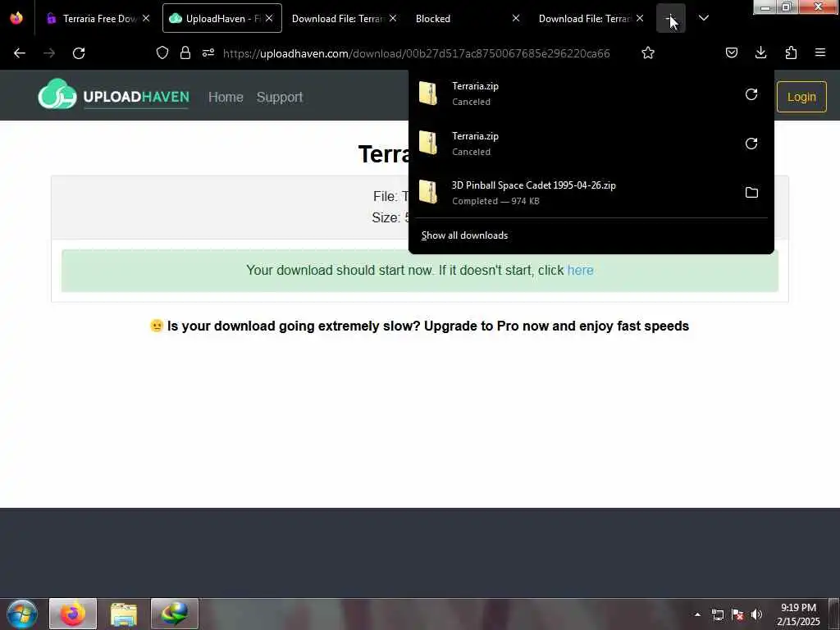Viewport: 840px width, 630px height.
Task: Open Windows Explorer from the taskbar
Action: click(x=124, y=614)
